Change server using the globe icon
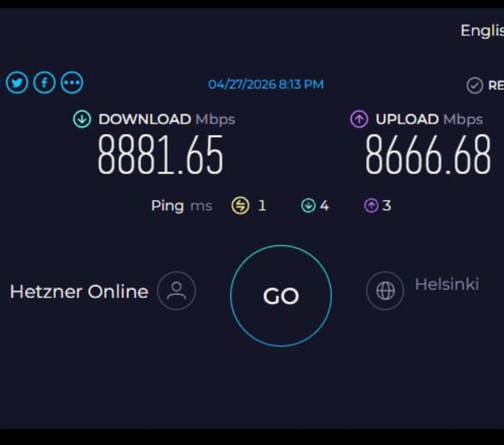The height and width of the screenshot is (445, 504). coord(385,291)
